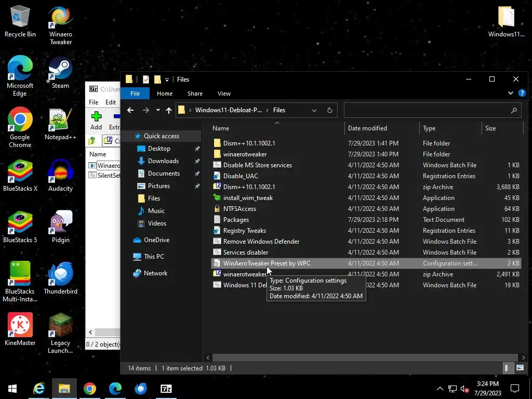The height and width of the screenshot is (399, 532).
Task: Open Notepad++ desktop shortcut
Action: (60, 125)
